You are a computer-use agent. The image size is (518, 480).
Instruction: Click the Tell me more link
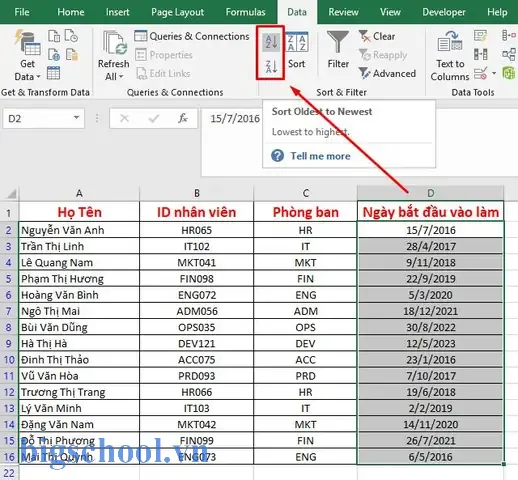point(320,156)
